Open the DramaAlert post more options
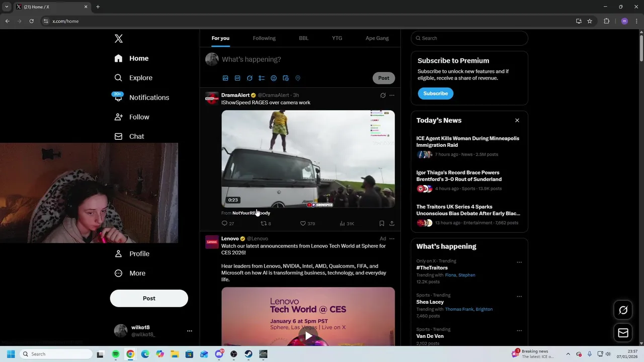The image size is (644, 362). point(392,95)
